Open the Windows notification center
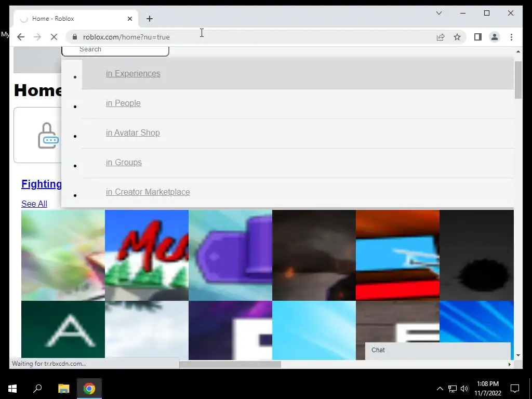This screenshot has height=399, width=532. click(x=515, y=388)
